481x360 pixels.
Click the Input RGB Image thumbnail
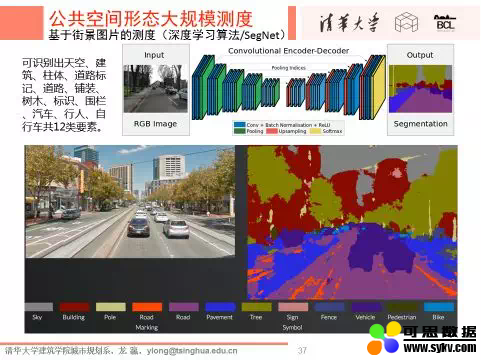[156, 89]
